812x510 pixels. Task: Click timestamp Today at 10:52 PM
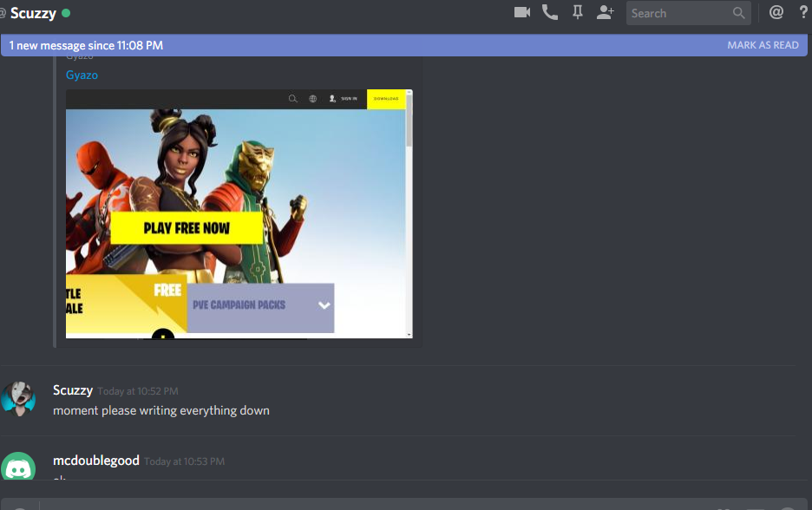138,391
